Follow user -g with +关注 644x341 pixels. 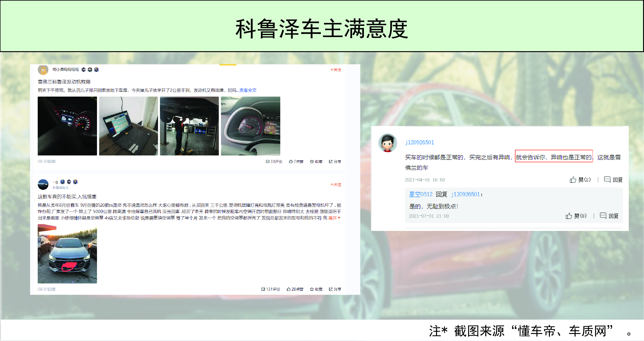336,184
